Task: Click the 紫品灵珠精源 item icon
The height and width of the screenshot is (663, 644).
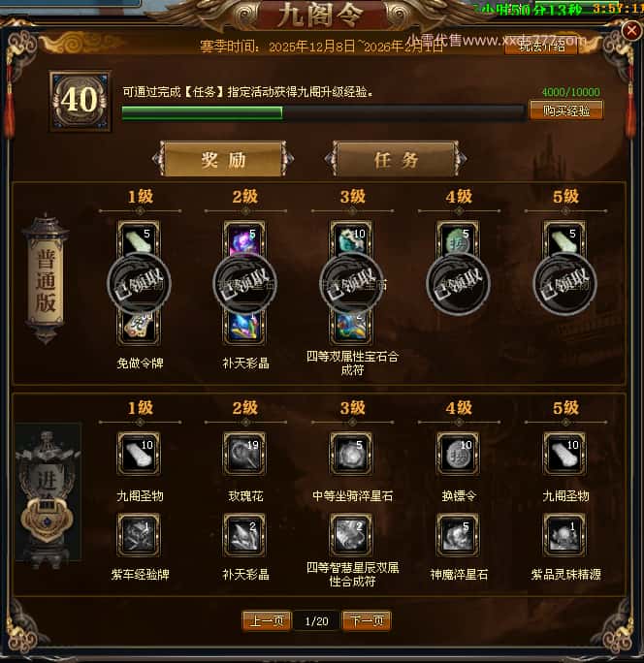Action: pos(564,535)
